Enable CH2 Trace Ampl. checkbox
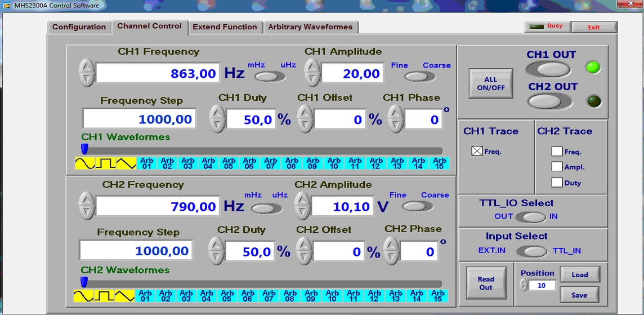 click(x=557, y=167)
